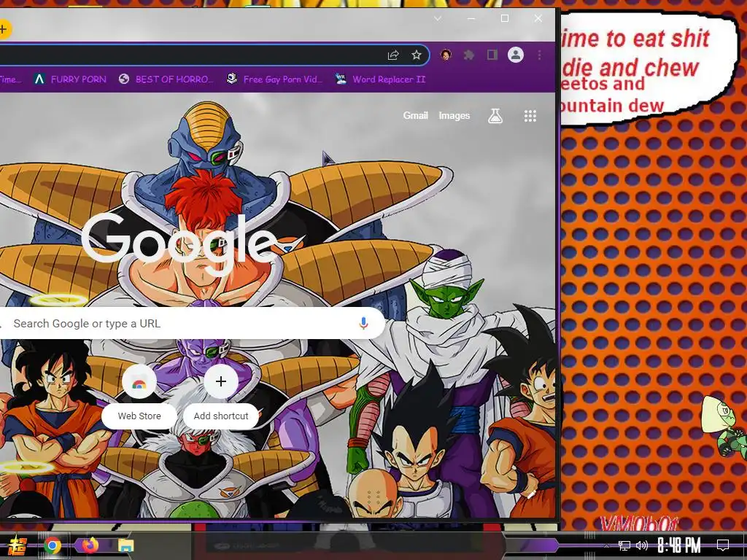747x560 pixels.
Task: Click the green character on the desktop
Action: coord(724,426)
